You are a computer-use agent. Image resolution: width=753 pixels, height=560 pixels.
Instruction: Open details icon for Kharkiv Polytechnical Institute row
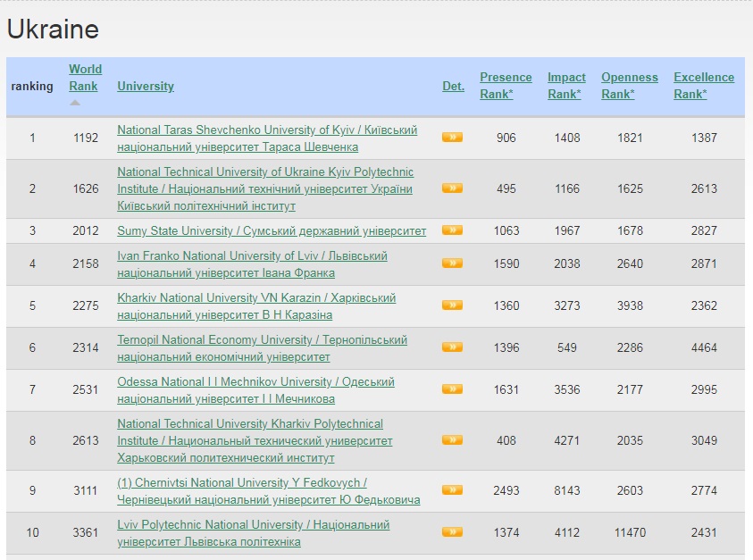pos(452,439)
